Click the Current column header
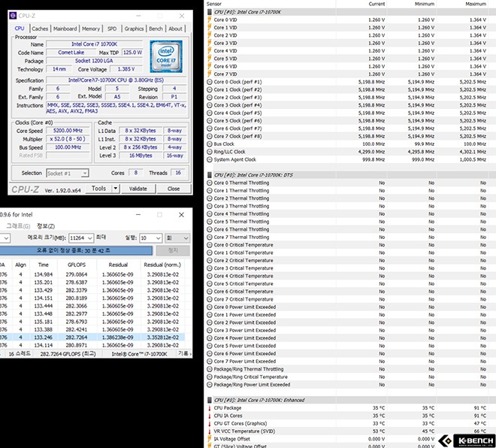Image resolution: width=496 pixels, height=448 pixels. click(377, 4)
